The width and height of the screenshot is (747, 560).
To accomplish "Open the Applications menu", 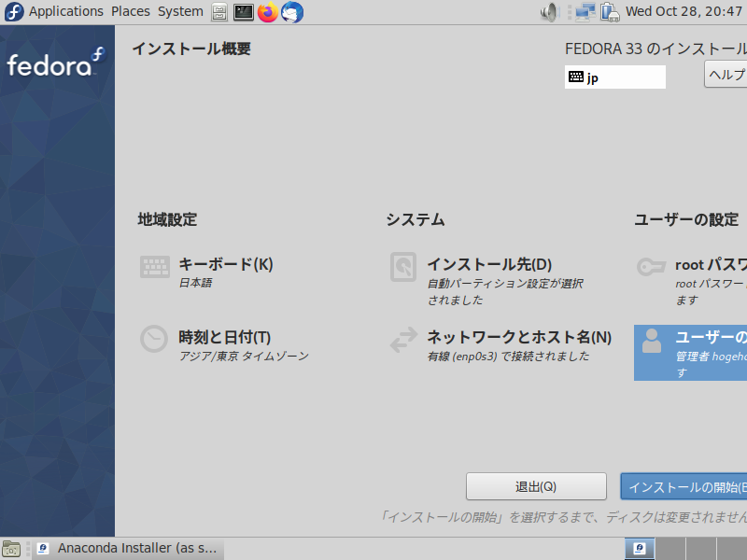I will pos(65,11).
